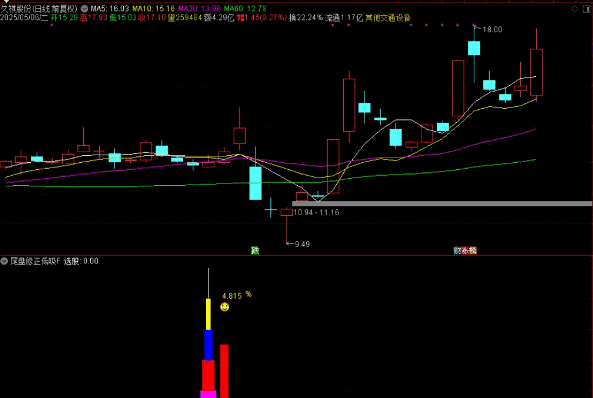Screen dimensions: 593x398
Task: Expand the indicator menu beside 深盘修正低吸F
Action: [x=4, y=261]
